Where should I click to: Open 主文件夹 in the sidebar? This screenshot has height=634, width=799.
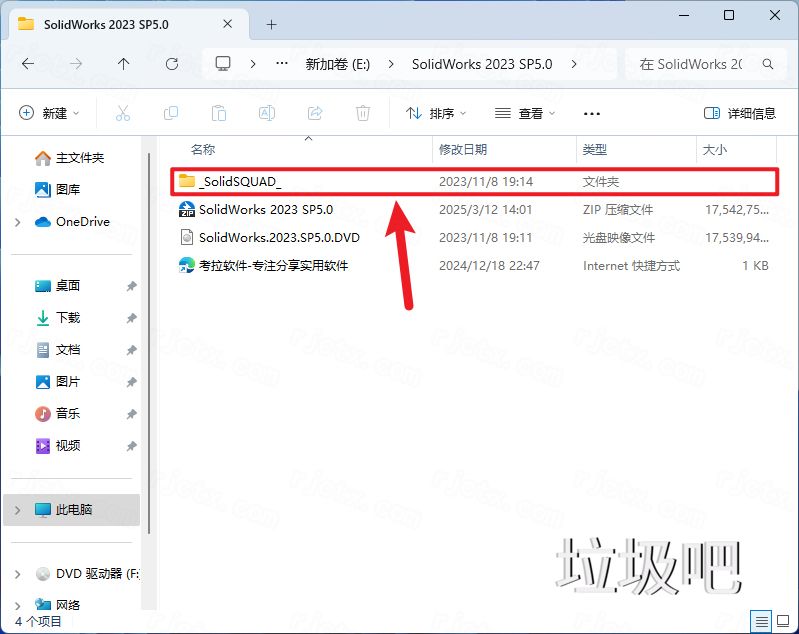tap(69, 158)
